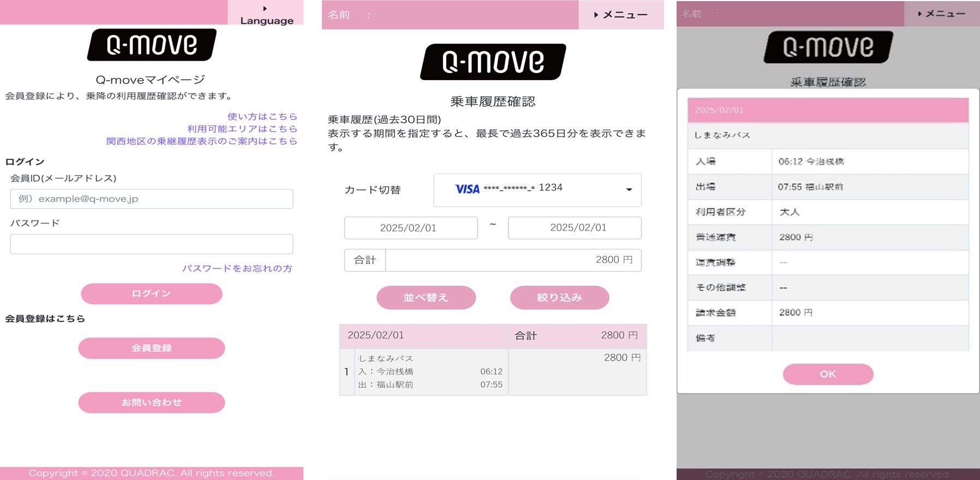The image size is (980, 480).
Task: Click the 2800 円 fare in ride entry
Action: click(x=622, y=358)
